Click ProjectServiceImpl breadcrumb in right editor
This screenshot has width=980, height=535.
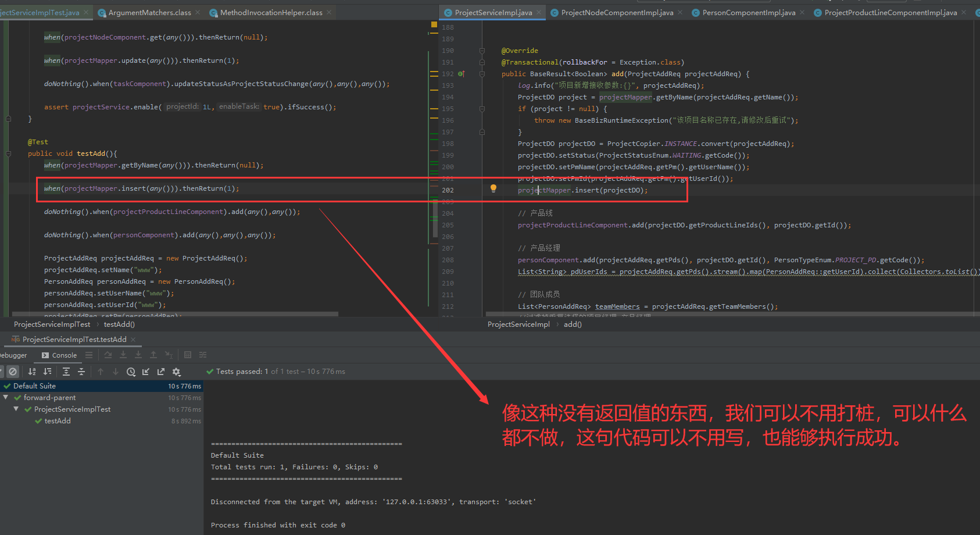(x=518, y=324)
